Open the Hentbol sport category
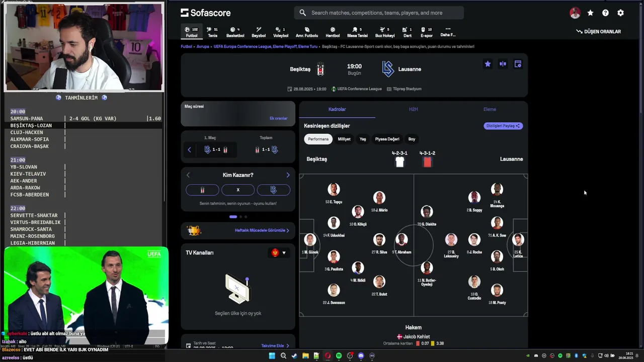The width and height of the screenshot is (644, 362). click(x=333, y=32)
